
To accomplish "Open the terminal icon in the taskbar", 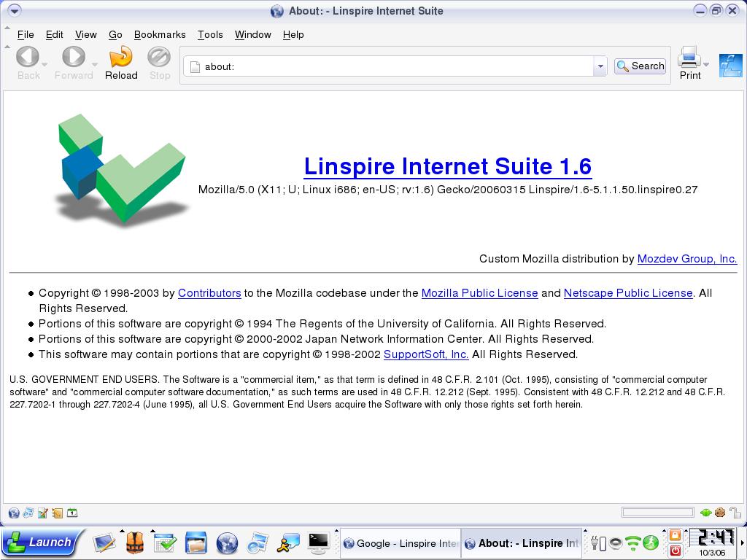I will point(318,542).
